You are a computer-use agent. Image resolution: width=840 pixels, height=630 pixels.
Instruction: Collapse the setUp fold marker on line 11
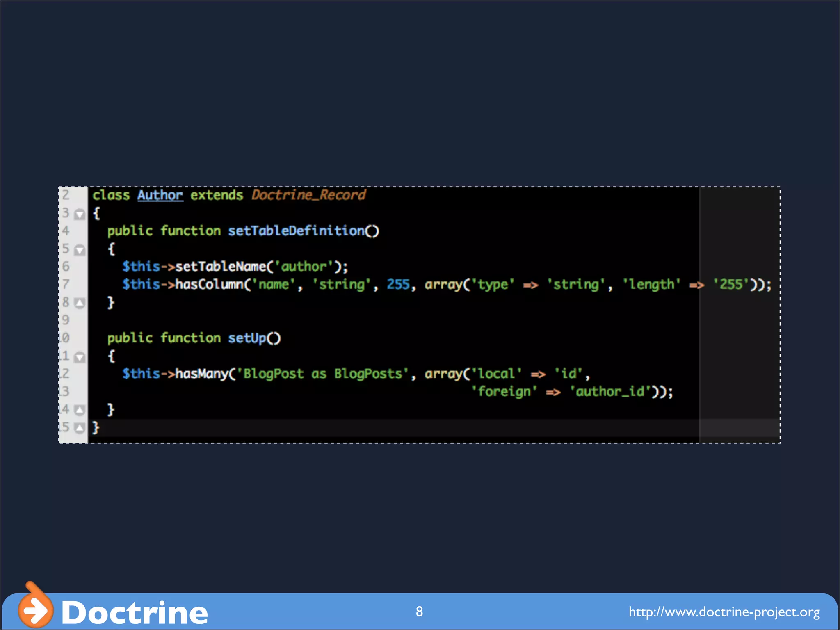point(80,357)
